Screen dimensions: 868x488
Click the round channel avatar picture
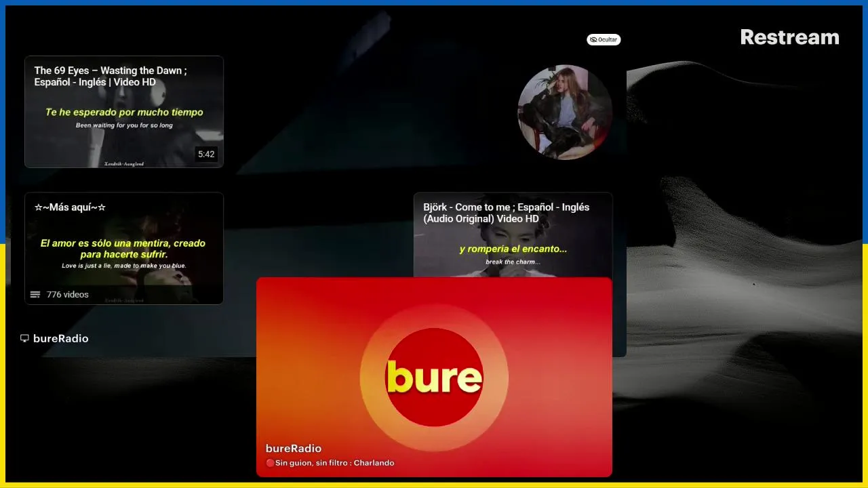pos(565,113)
